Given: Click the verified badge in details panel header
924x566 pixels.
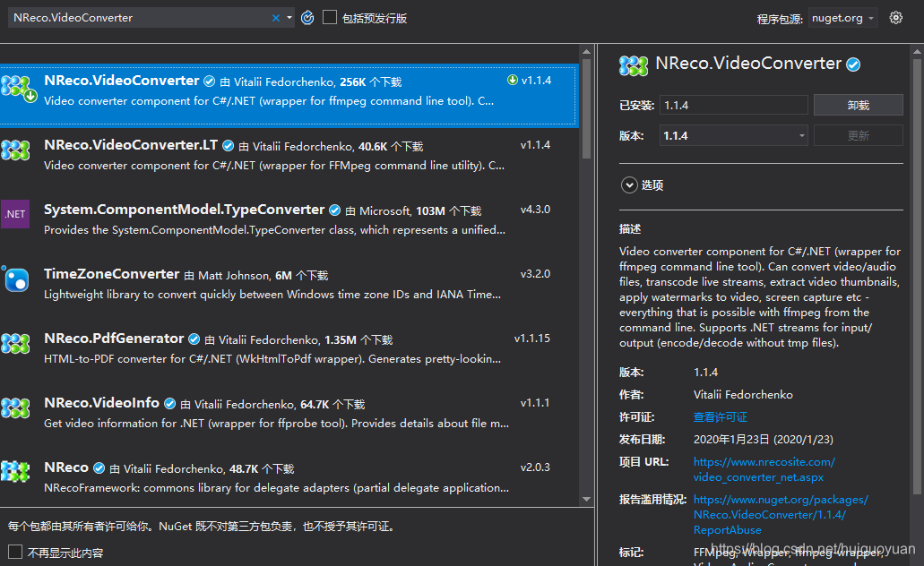Looking at the screenshot, I should click(853, 64).
